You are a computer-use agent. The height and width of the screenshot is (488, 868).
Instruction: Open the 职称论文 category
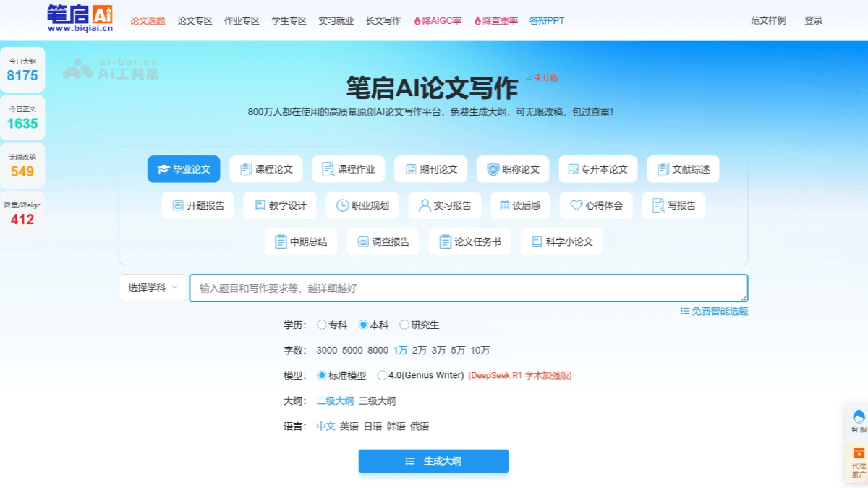tap(513, 168)
